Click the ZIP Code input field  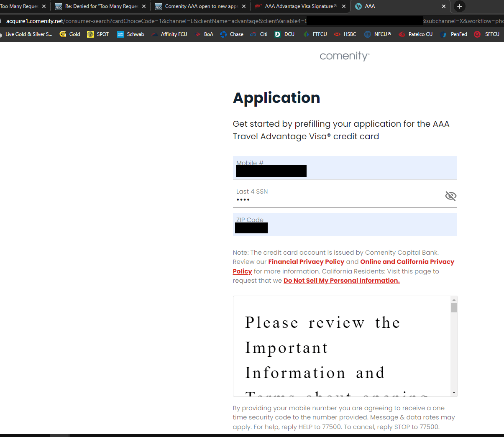coord(345,225)
